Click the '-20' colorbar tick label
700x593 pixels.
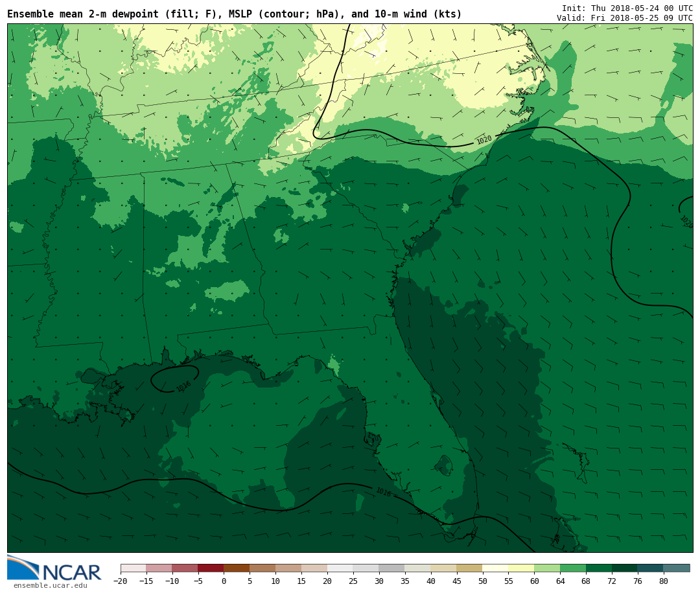point(121,581)
